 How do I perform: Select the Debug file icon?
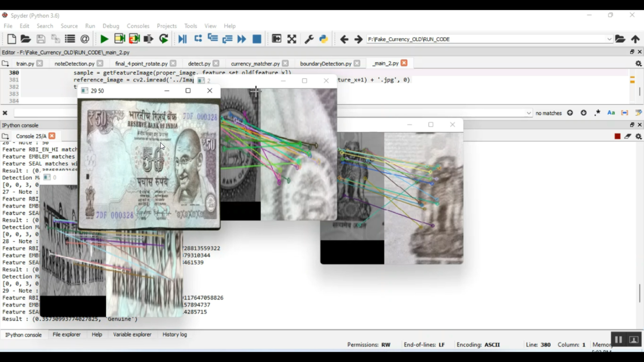(182, 39)
